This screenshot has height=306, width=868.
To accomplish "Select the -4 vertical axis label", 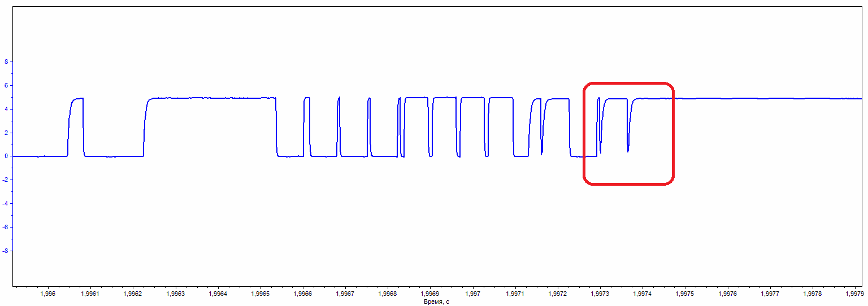I will [4, 204].
